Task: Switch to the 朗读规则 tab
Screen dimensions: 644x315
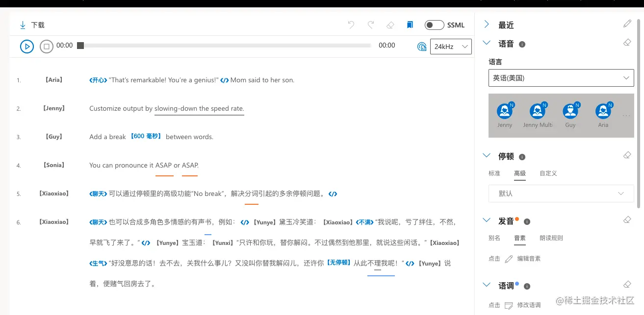Action: point(551,238)
